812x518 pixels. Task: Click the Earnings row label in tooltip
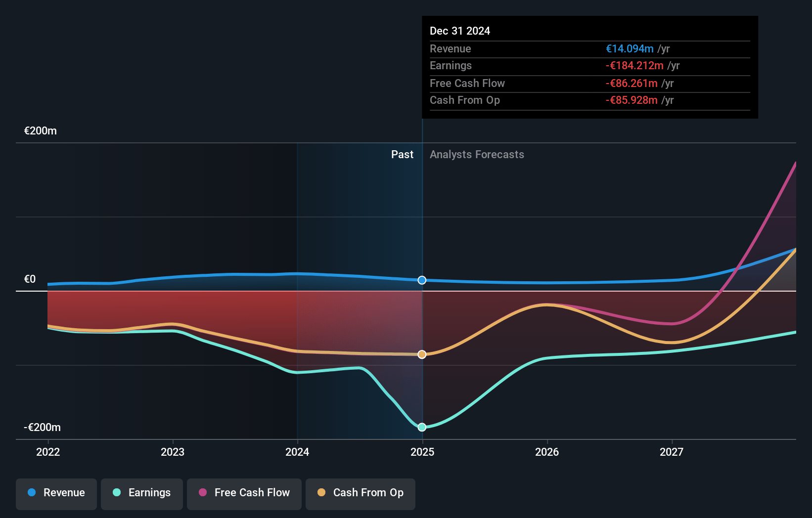coord(451,66)
